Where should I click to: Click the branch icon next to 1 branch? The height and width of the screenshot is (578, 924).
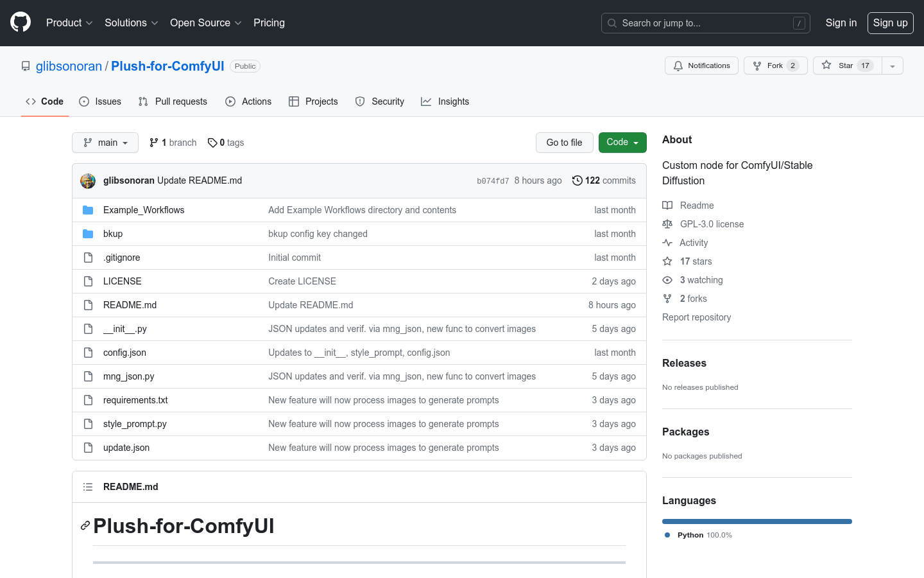(x=154, y=143)
